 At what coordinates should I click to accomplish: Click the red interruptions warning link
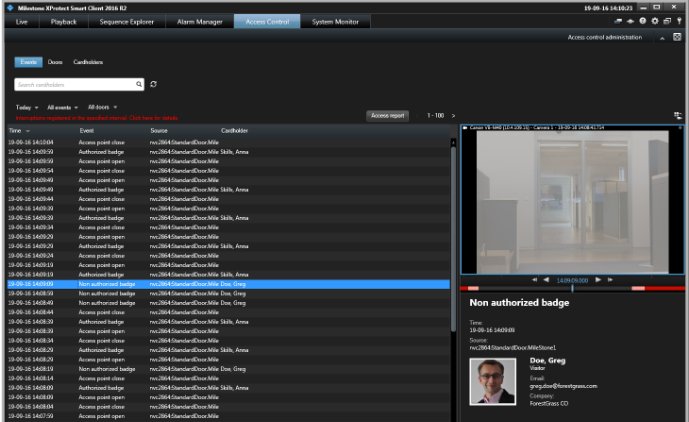(x=97, y=118)
